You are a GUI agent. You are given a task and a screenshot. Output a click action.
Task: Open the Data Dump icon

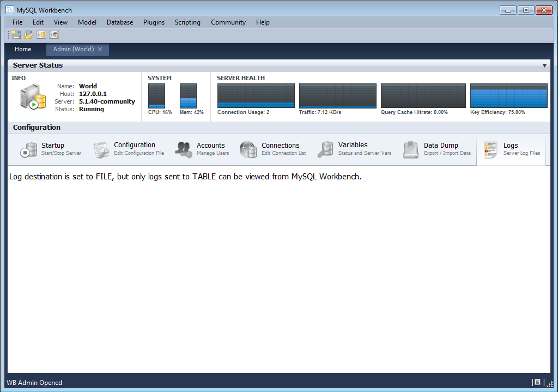coord(410,150)
